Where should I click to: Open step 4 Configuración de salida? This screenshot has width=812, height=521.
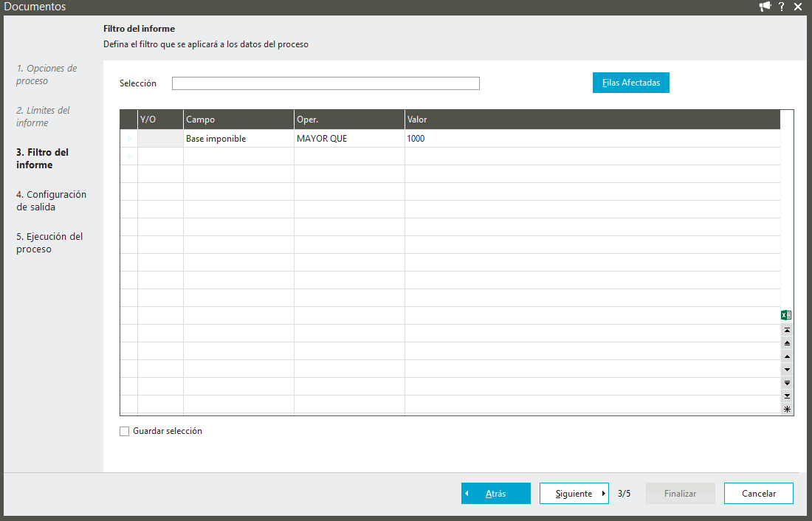tap(51, 201)
